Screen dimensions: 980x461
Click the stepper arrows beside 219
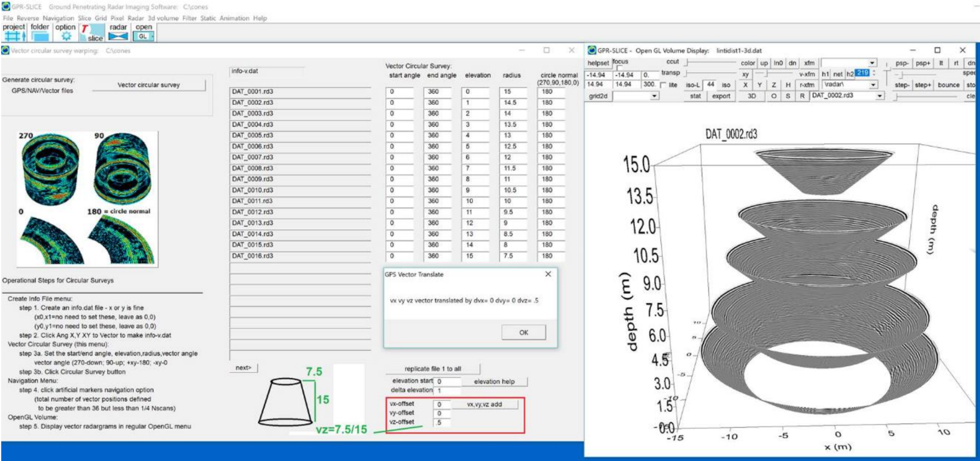[874, 73]
